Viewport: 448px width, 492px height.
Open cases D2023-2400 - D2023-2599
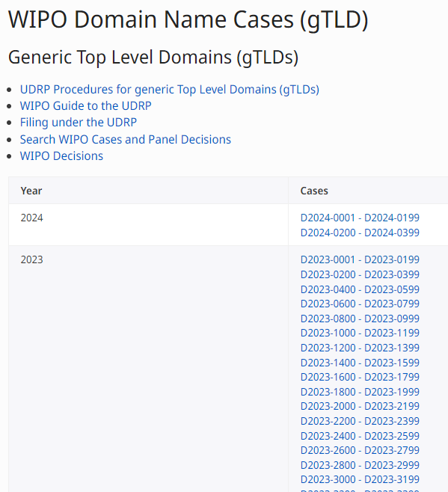[360, 436]
